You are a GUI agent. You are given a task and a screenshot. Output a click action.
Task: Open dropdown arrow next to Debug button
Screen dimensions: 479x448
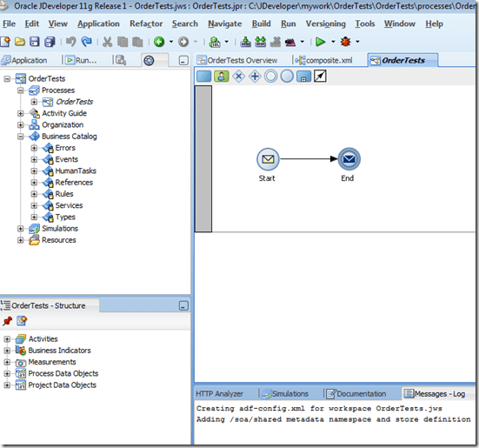click(x=357, y=42)
